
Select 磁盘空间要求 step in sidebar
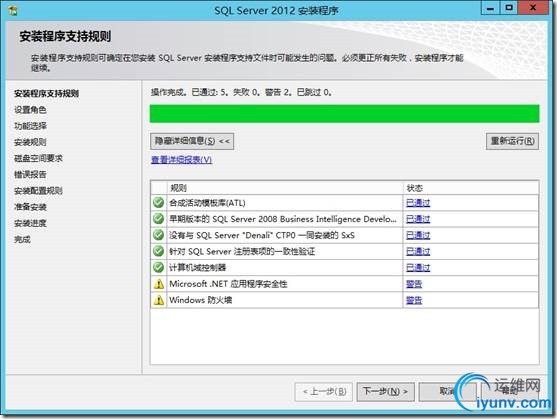tap(38, 158)
